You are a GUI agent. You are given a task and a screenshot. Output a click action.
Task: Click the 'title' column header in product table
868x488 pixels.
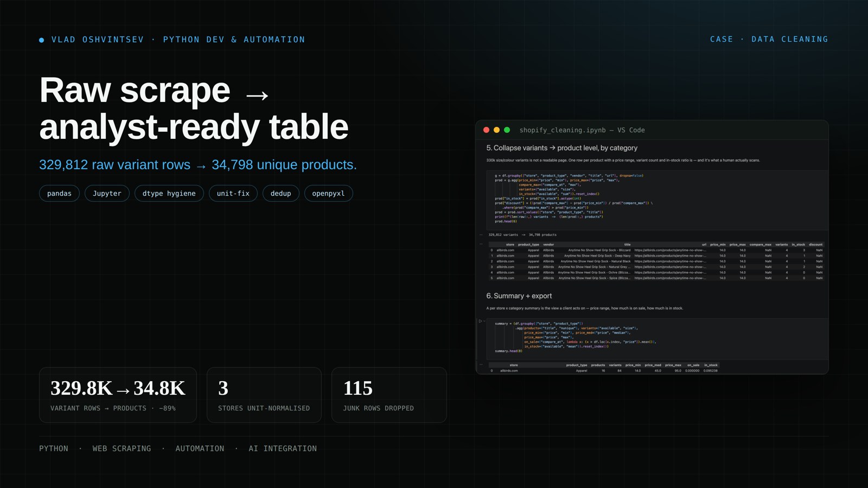click(627, 245)
